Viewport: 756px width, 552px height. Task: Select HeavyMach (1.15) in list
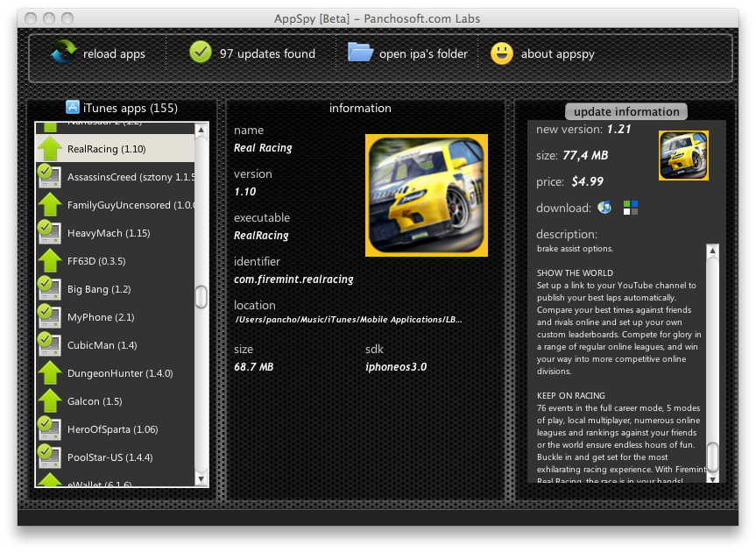coord(116,232)
